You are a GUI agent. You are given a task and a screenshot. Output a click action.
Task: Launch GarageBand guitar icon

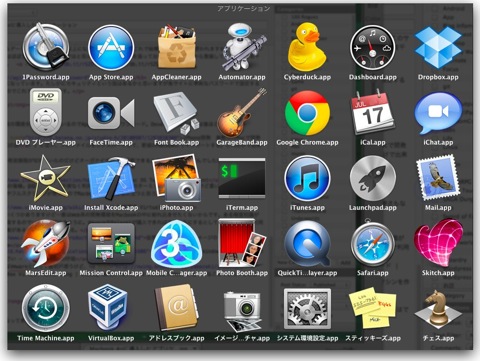pyautogui.click(x=242, y=113)
